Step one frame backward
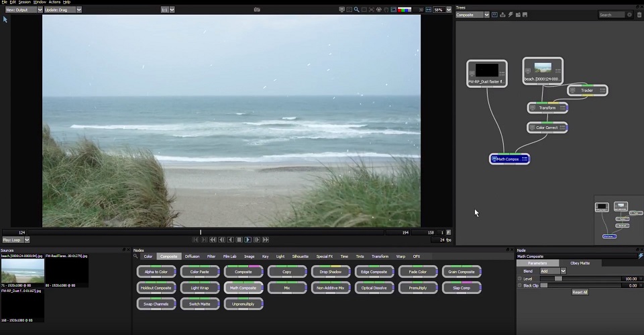Screen dimensions: 644x335 pos(222,240)
